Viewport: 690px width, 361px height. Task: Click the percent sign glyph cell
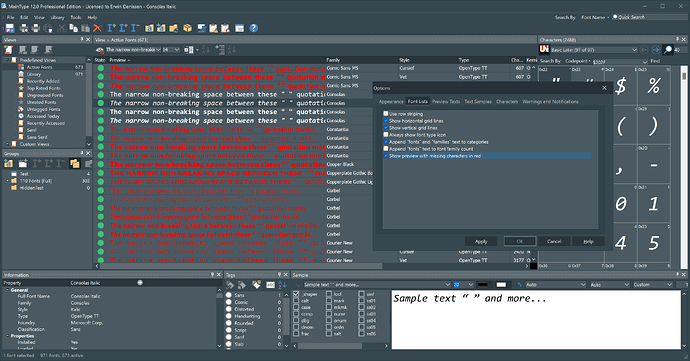pyautogui.click(x=653, y=86)
